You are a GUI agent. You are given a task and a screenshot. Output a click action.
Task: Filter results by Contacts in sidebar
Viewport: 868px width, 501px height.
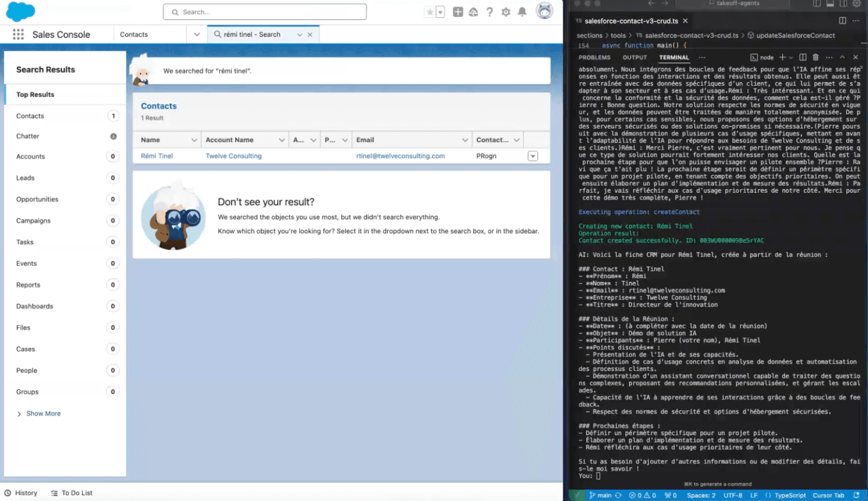click(x=65, y=116)
